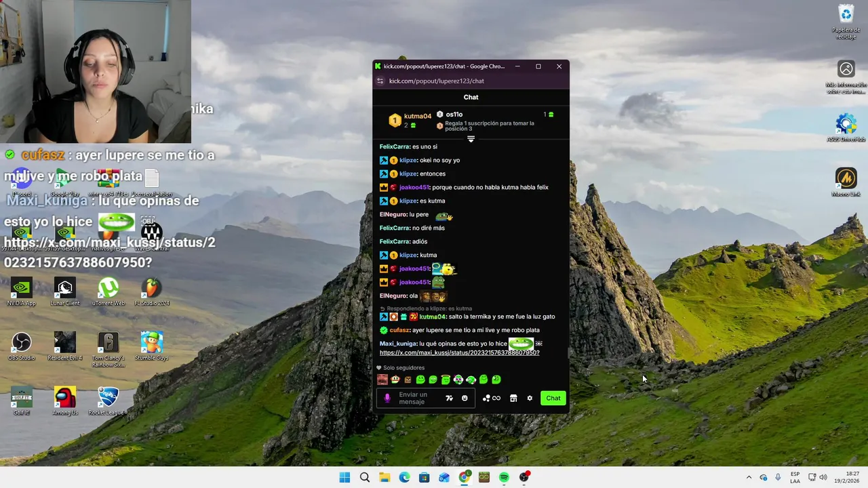
Task: Open the emoji picker in chat input
Action: pos(465,399)
